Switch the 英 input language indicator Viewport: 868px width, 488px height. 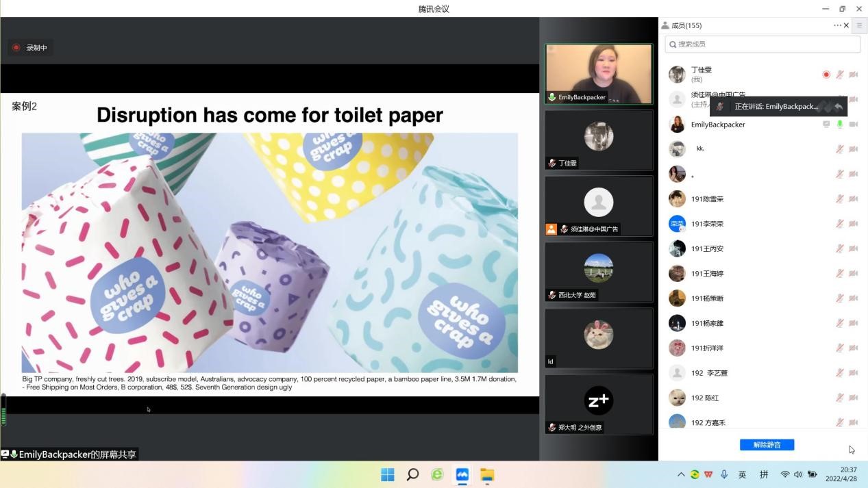[742, 474]
